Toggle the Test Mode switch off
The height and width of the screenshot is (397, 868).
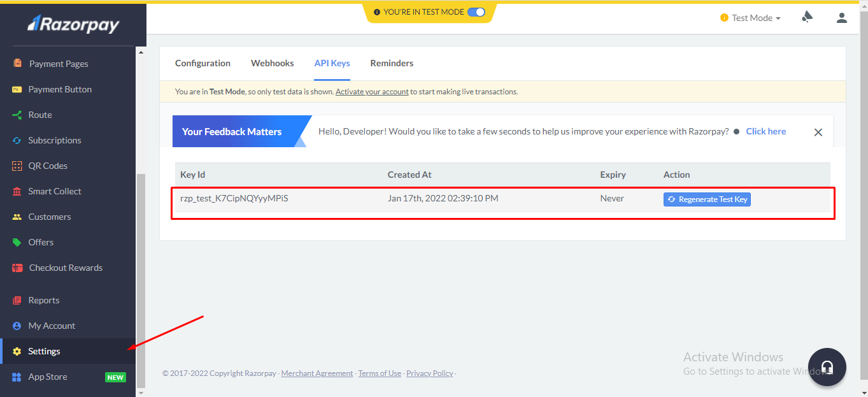click(476, 12)
